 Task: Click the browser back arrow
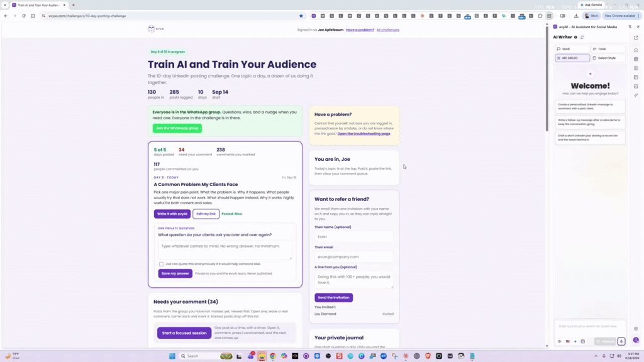pyautogui.click(x=6, y=16)
